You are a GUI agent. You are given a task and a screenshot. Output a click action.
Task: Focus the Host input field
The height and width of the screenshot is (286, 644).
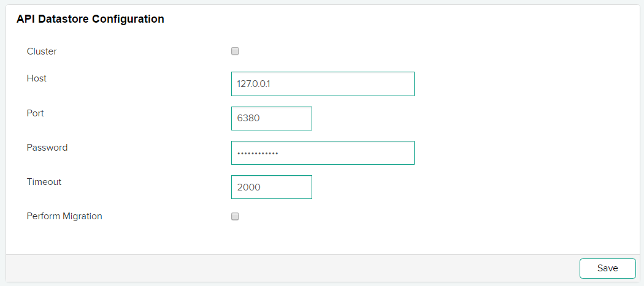[x=323, y=84]
